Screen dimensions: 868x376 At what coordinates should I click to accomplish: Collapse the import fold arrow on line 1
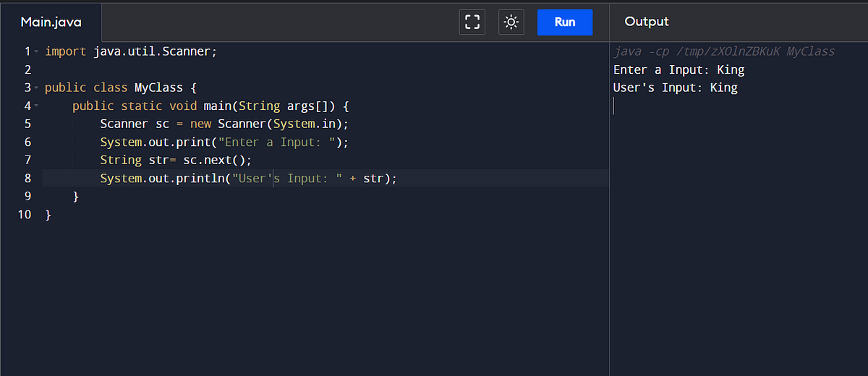36,52
